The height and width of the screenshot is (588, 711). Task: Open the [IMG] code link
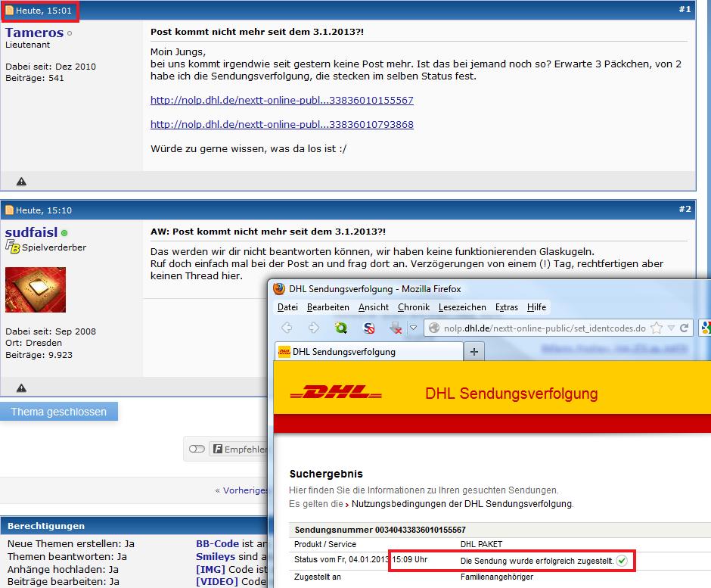[x=210, y=569]
